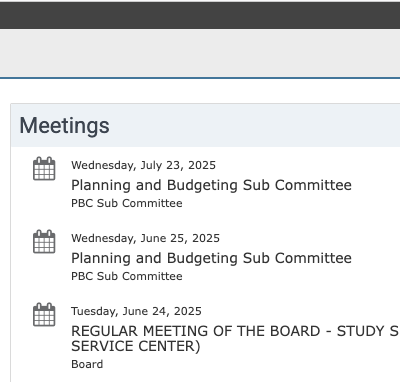Viewport: 400px width, 382px height.
Task: Select the date Wednesday, July 23, 2025
Action: click(143, 165)
